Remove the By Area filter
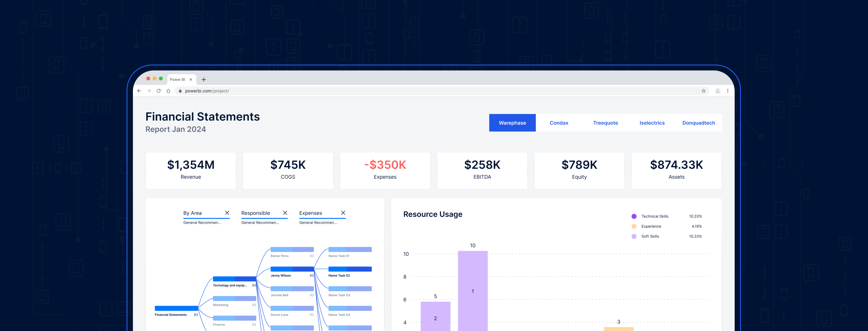The height and width of the screenshot is (331, 868). [227, 213]
